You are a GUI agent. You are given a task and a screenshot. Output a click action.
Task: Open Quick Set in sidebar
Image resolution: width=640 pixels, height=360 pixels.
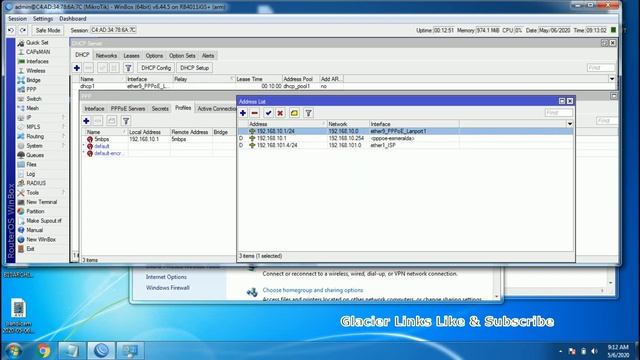point(37,42)
